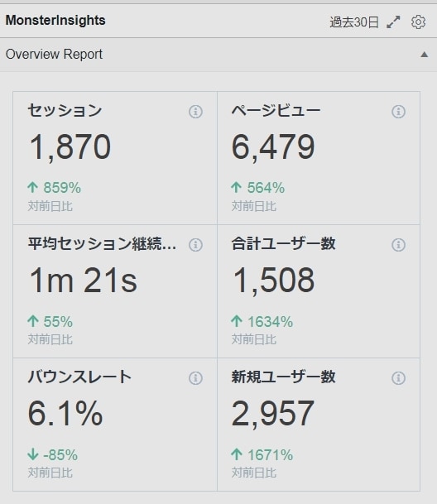Collapse the Overview Report section
Image resolution: width=437 pixels, height=504 pixels.
[x=424, y=55]
